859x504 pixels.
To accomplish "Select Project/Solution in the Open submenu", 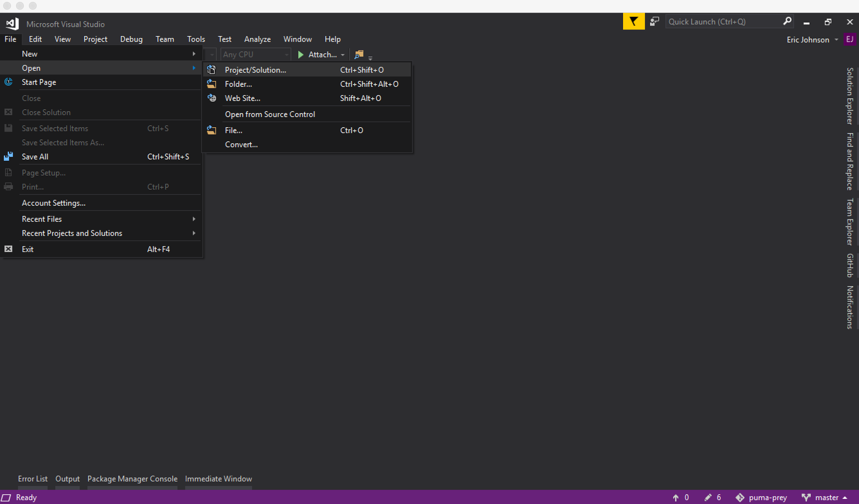I will pos(255,70).
